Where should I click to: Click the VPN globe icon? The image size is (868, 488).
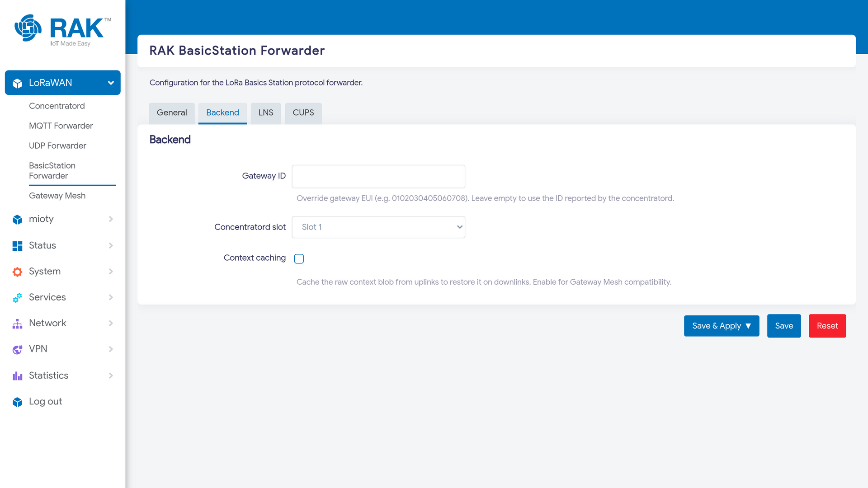pyautogui.click(x=17, y=349)
